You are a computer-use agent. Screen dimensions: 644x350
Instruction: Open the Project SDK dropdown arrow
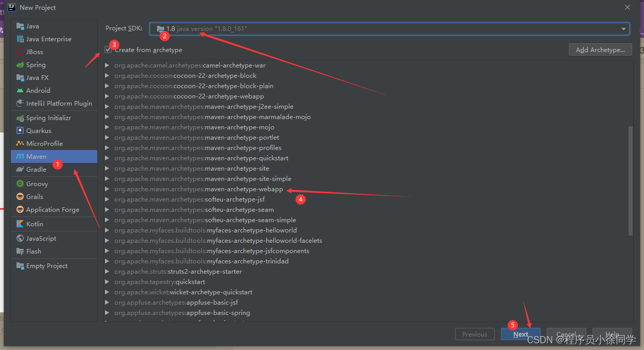pos(623,29)
